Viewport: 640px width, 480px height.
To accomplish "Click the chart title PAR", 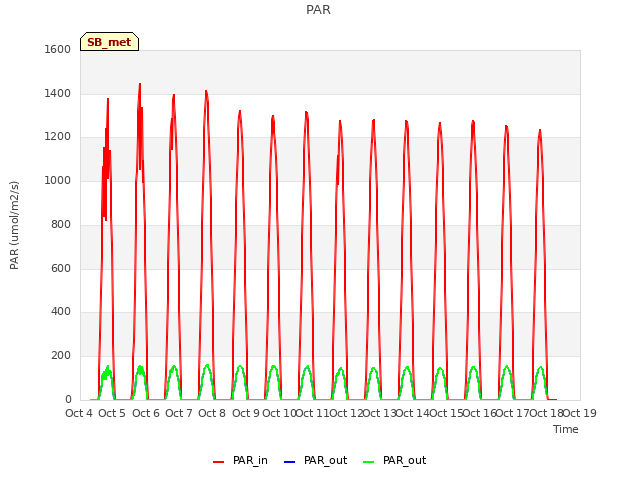I will pos(318,10).
